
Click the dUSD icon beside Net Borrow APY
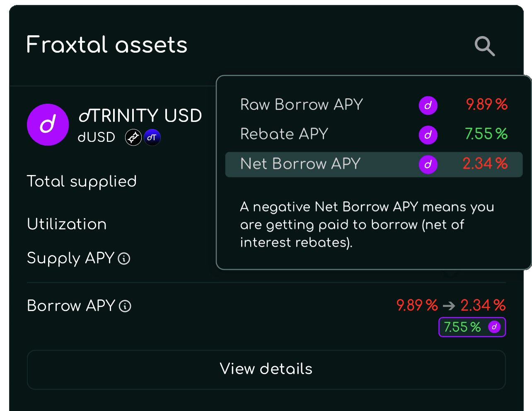click(x=428, y=165)
